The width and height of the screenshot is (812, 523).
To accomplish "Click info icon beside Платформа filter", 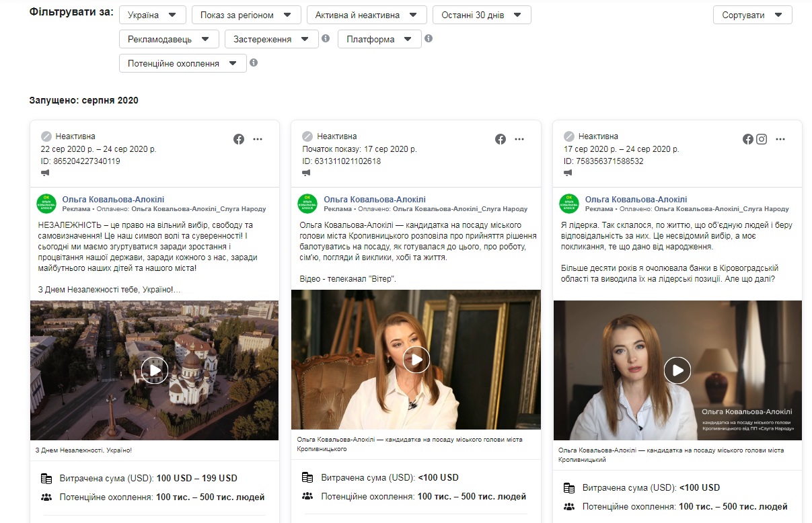I will click(x=429, y=39).
